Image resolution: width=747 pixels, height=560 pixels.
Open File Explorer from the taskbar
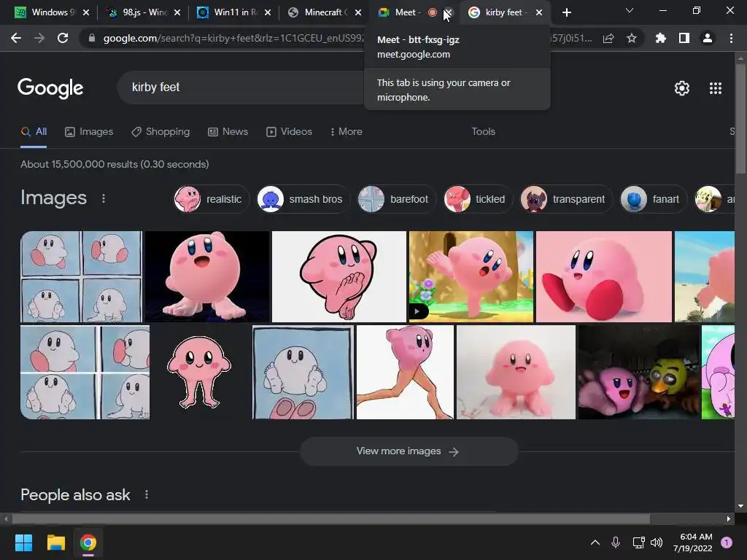(55, 542)
